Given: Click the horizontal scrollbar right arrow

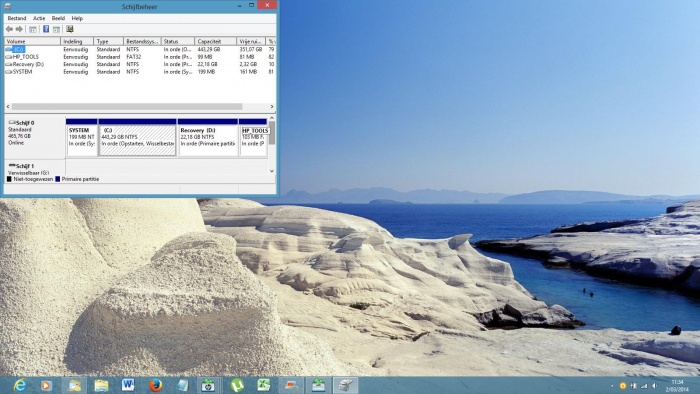Looking at the screenshot, I should coord(272,107).
